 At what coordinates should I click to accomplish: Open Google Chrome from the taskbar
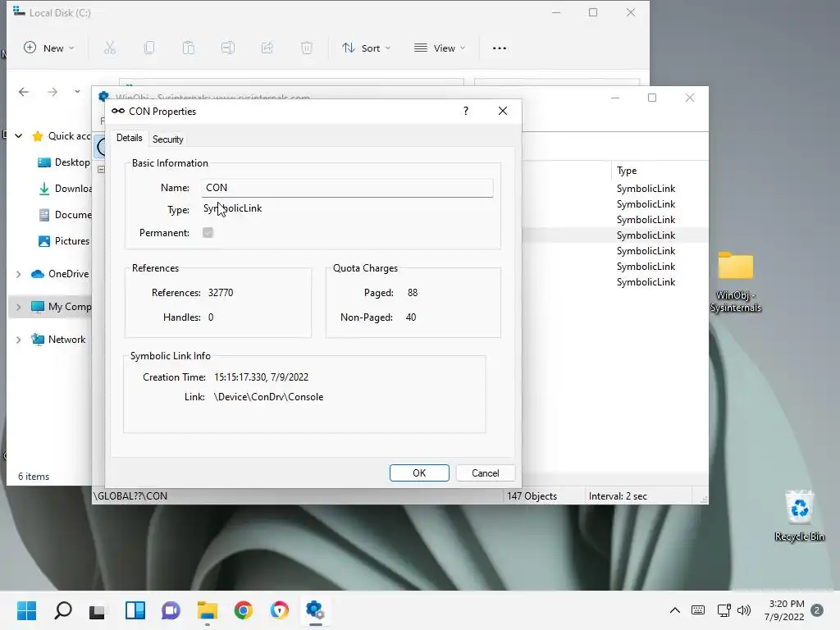(243, 610)
